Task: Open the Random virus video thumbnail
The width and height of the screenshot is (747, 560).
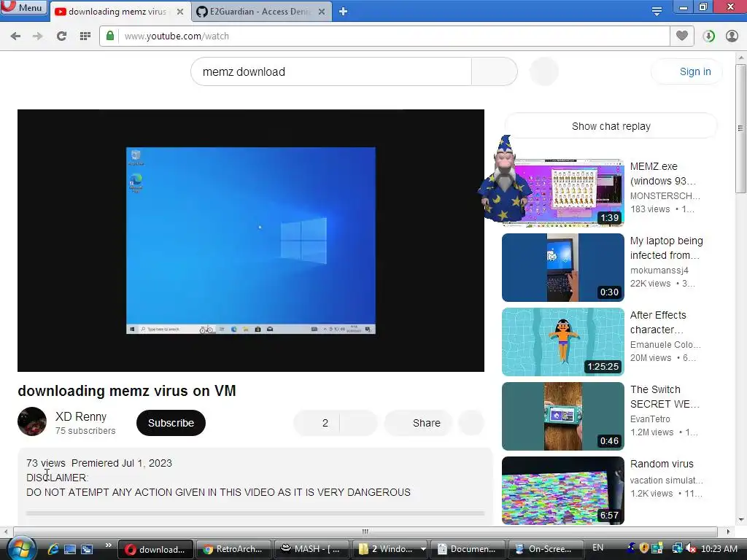Action: [x=563, y=491]
